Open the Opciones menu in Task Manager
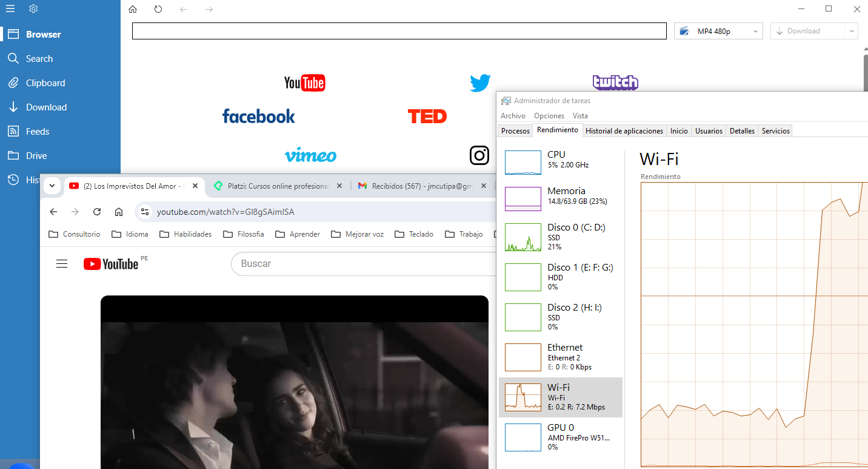The image size is (868, 469). click(x=549, y=116)
